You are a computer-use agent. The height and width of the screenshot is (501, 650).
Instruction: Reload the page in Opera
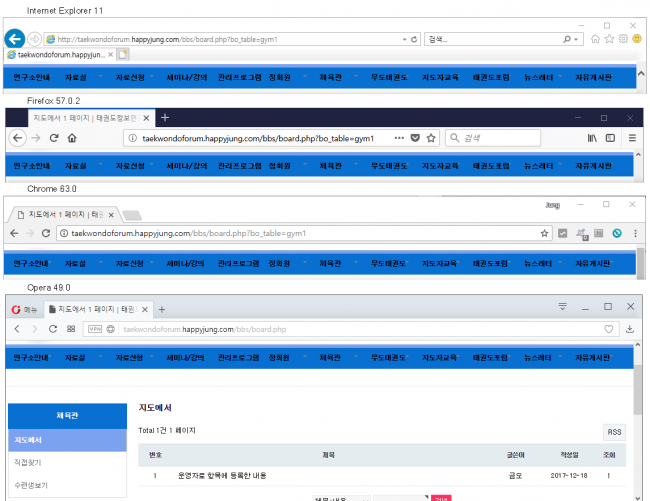pos(53,329)
